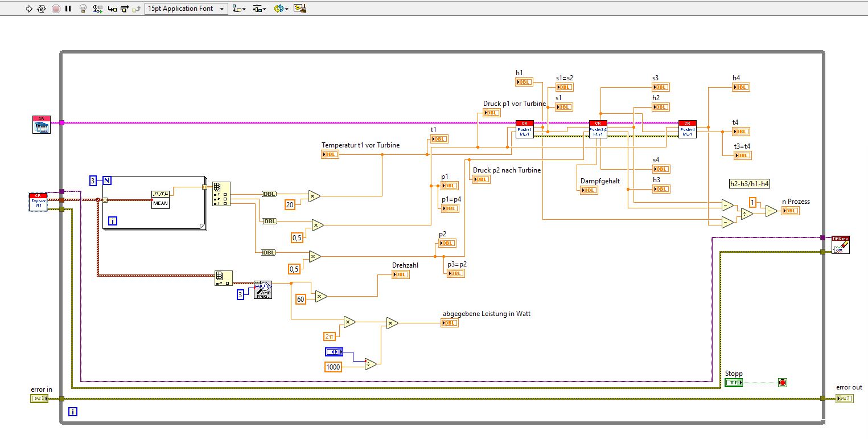
Task: Click the Step Into toolbar icon
Action: coord(112,9)
